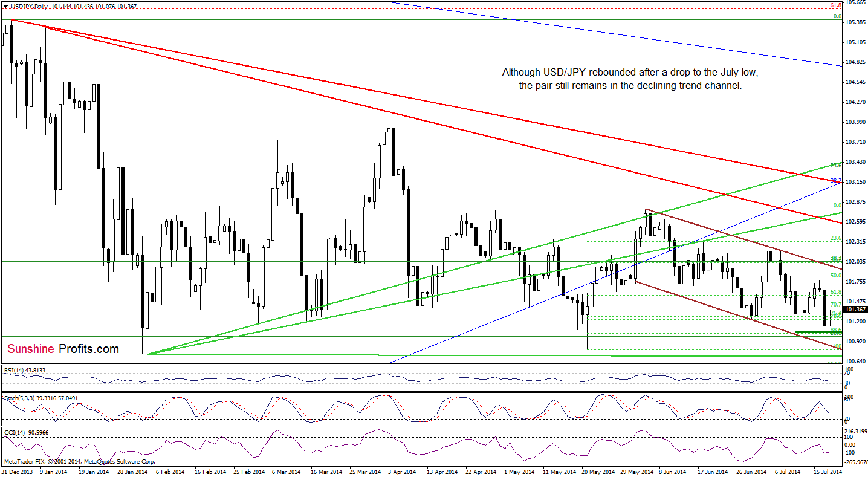Click the 101.200 price axis label
This screenshot has width=868, height=477.
[855, 322]
